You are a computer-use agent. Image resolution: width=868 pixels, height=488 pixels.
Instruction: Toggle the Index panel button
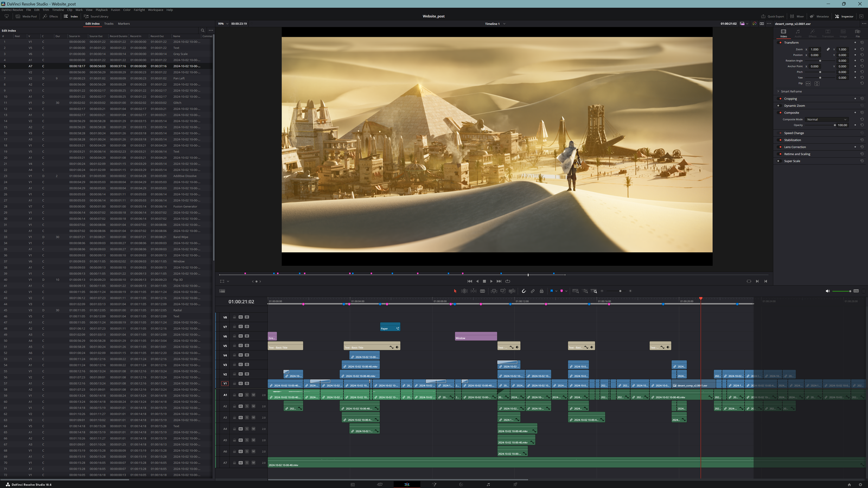click(71, 16)
